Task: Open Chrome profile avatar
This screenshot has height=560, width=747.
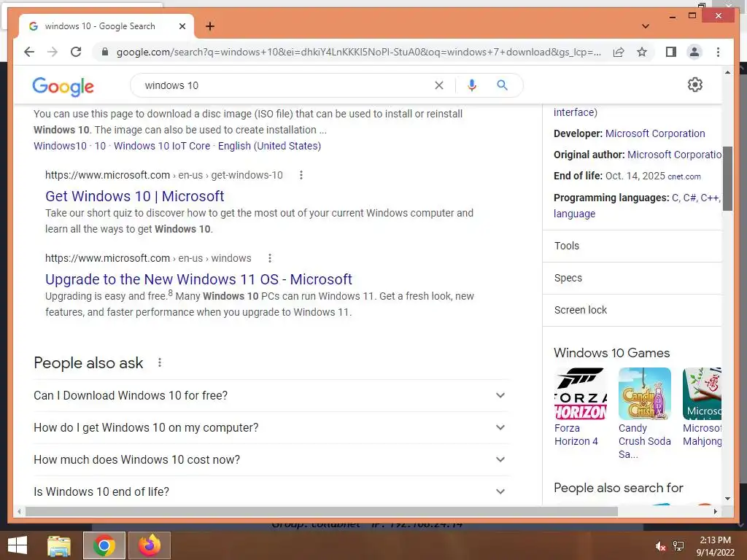Action: tap(694, 52)
